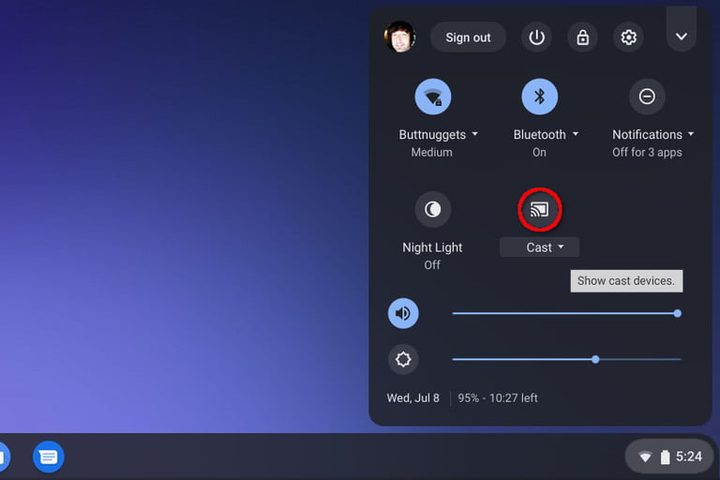
Task: Toggle Do Not Disturb notifications icon
Action: click(x=647, y=96)
